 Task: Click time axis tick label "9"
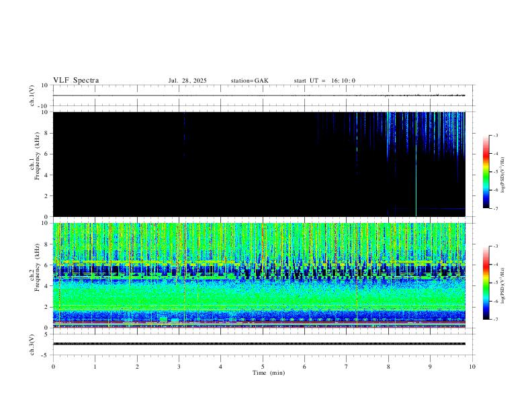(430, 367)
